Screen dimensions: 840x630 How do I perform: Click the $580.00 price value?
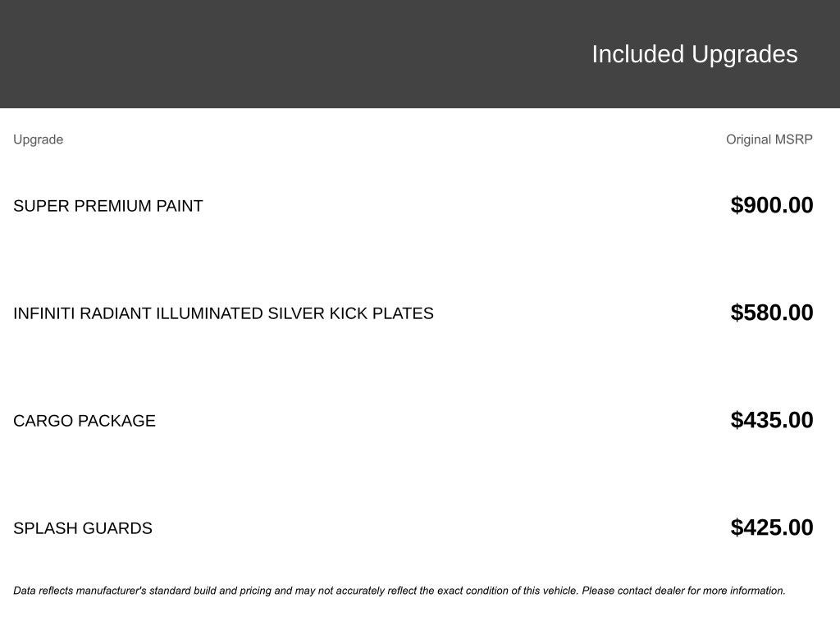772,313
